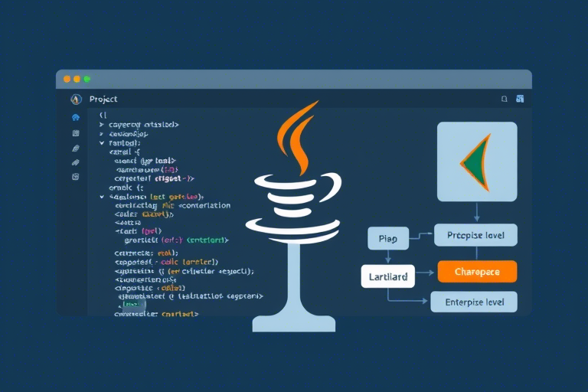Click the white 'Lartliard' box
The width and height of the screenshot is (588, 392).
(x=388, y=276)
